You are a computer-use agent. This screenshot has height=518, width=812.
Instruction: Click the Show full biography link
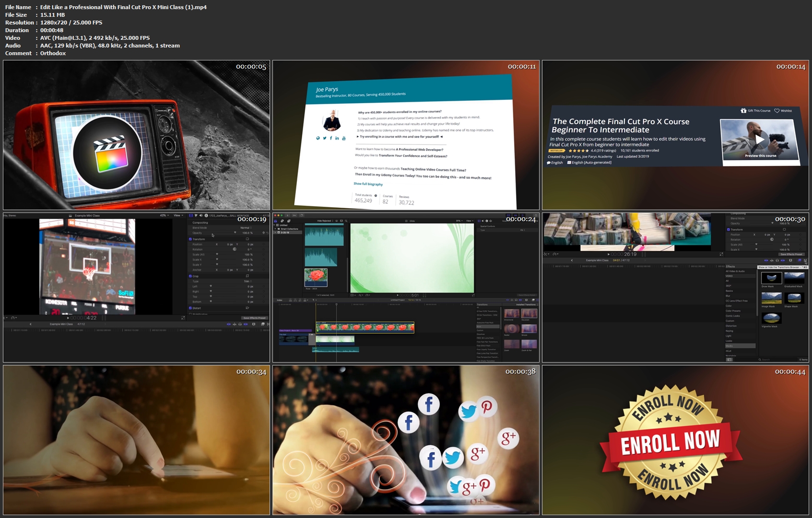coord(368,184)
